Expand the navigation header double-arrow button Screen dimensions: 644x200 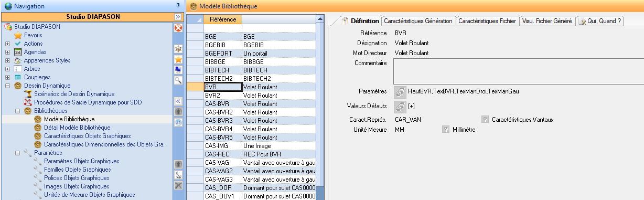(178, 17)
